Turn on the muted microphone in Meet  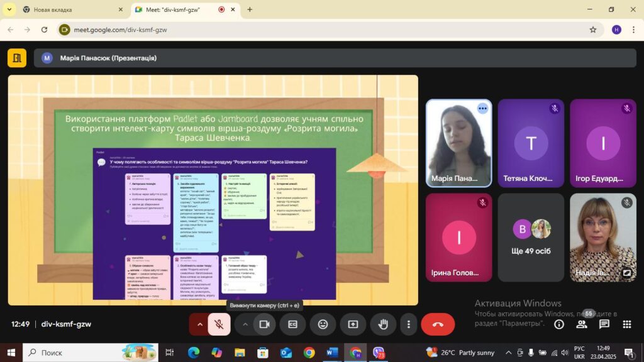tap(219, 324)
